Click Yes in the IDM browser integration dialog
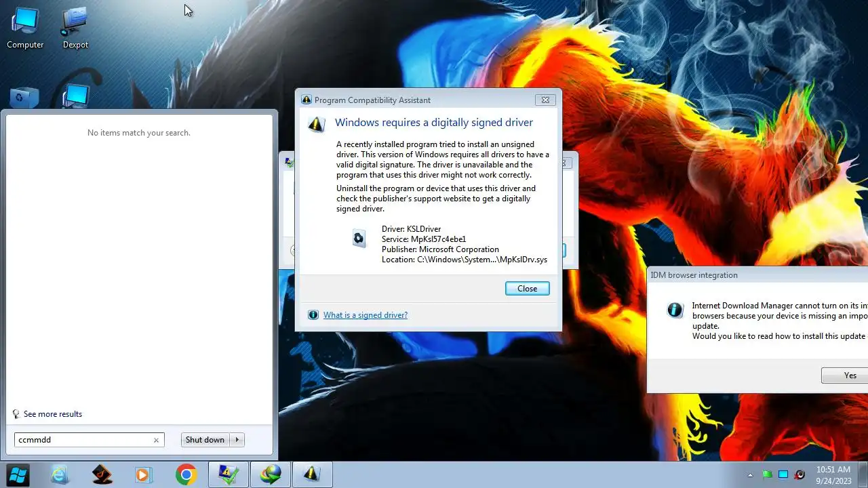 point(844,375)
